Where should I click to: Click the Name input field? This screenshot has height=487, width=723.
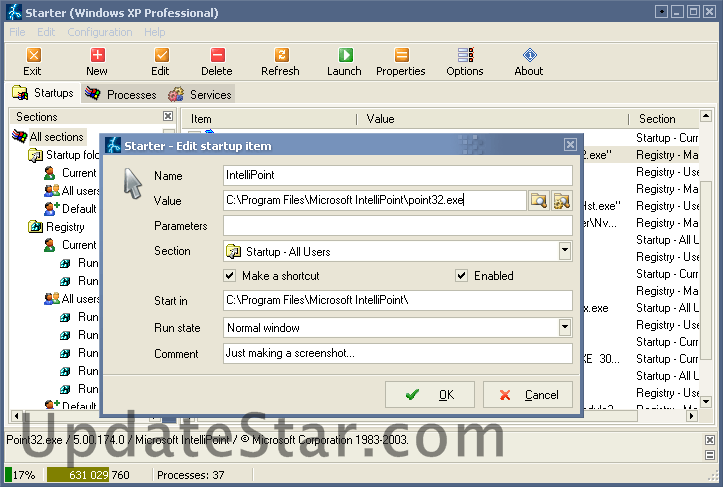[398, 175]
